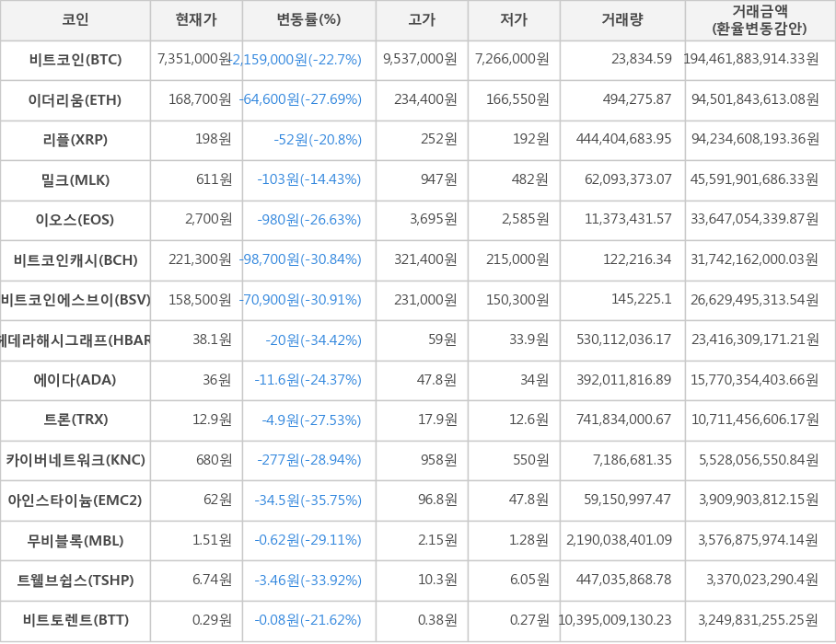Open the 비트코인(BTC) coin name

click(75, 60)
